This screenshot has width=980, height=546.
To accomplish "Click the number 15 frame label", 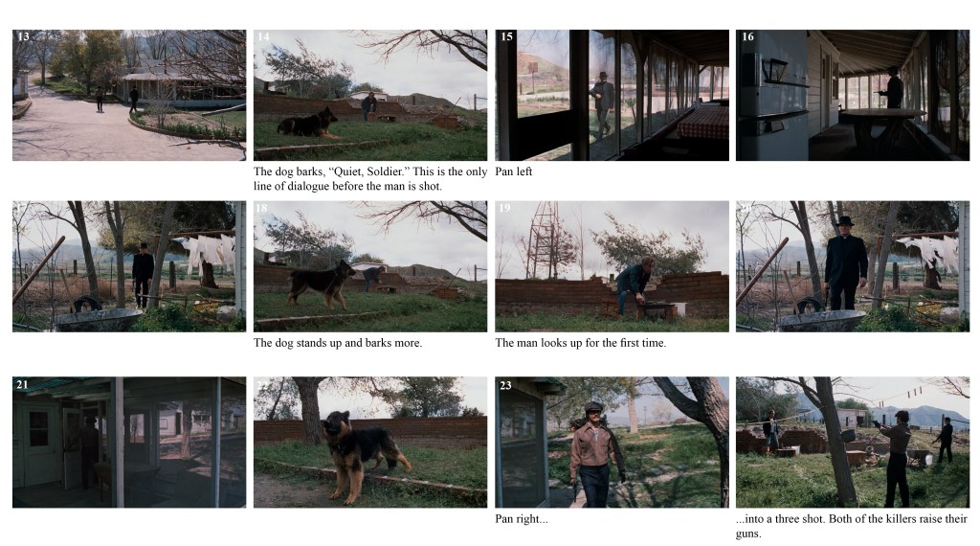I will (x=506, y=37).
